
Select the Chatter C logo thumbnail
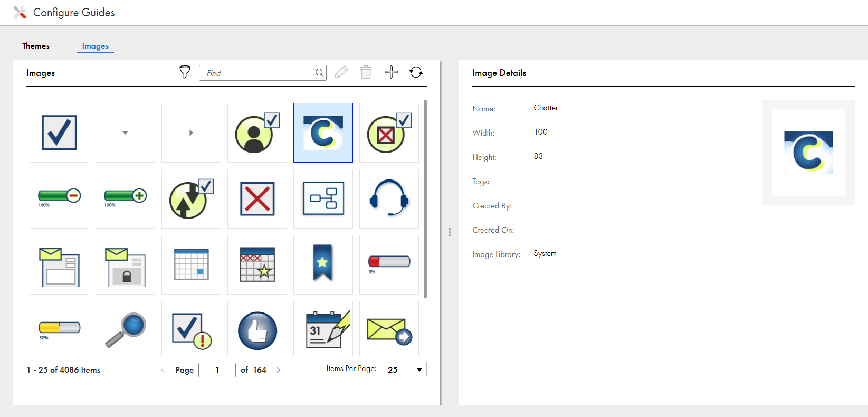323,132
